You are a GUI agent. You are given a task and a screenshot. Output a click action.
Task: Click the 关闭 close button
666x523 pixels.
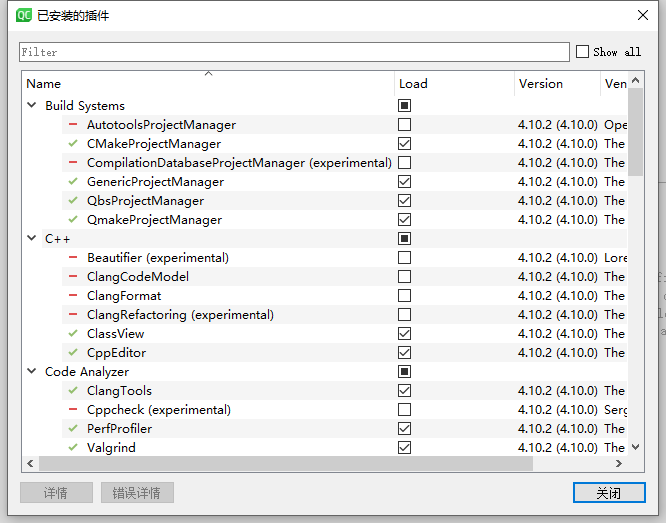609,493
